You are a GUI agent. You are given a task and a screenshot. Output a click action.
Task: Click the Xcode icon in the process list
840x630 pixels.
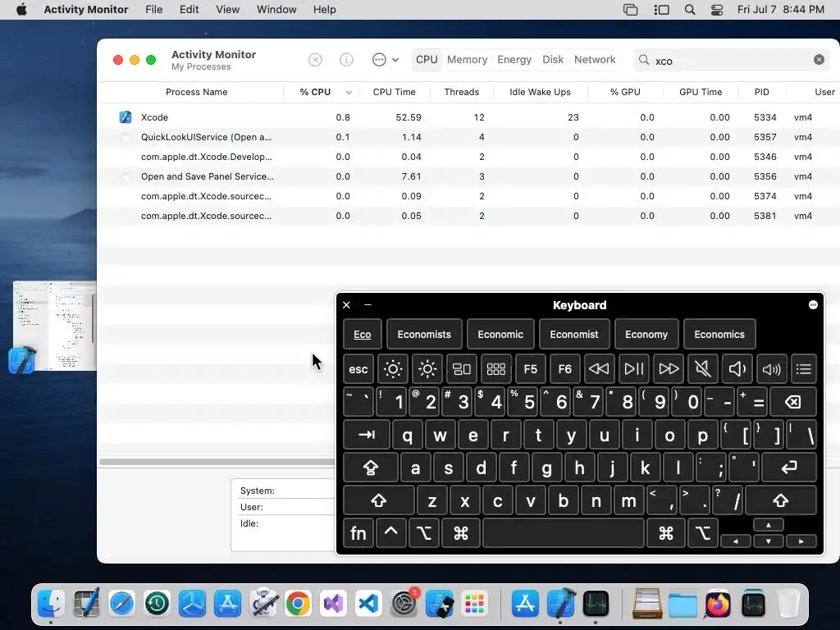click(x=125, y=117)
